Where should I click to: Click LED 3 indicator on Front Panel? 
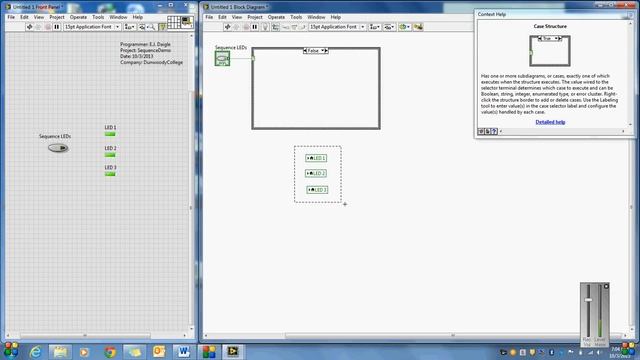[110, 174]
